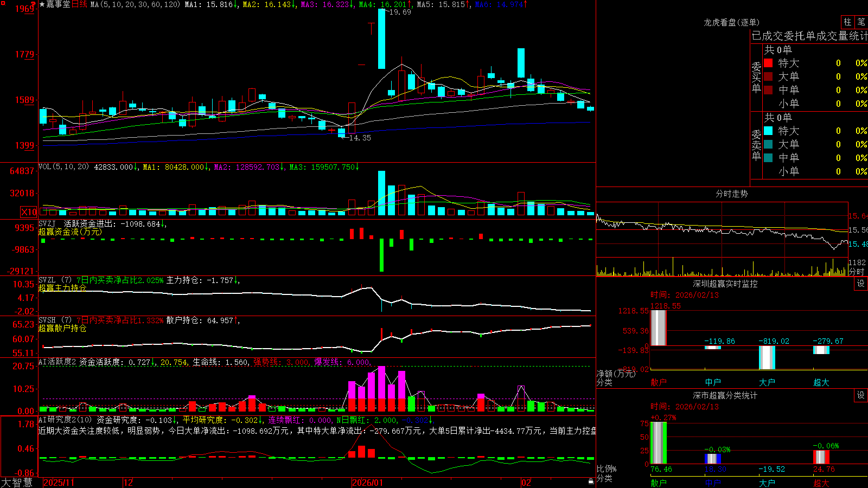Click the teal 中单 sell-order swatch
The height and width of the screenshot is (488, 868).
(768, 158)
